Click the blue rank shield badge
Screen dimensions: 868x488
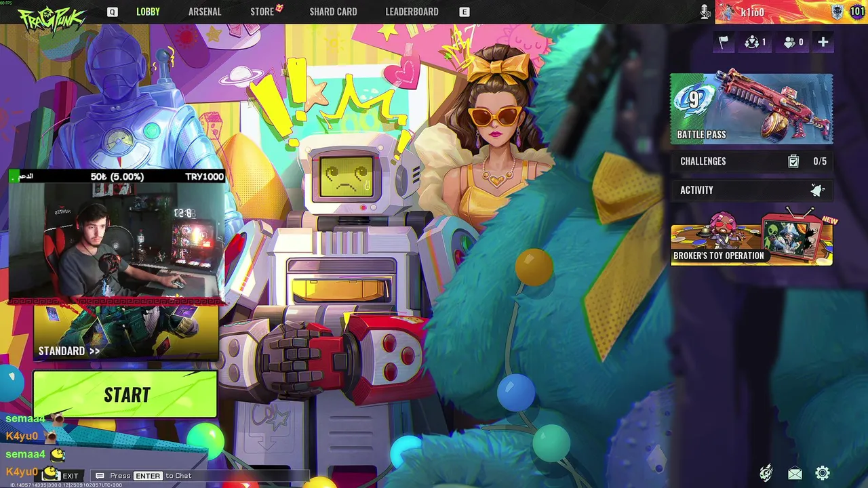(837, 12)
